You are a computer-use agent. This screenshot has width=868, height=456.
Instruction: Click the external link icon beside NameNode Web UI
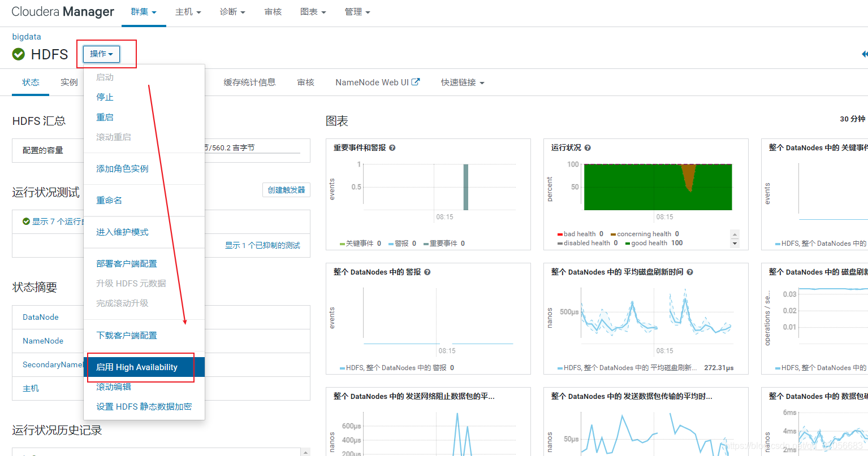[x=416, y=82]
